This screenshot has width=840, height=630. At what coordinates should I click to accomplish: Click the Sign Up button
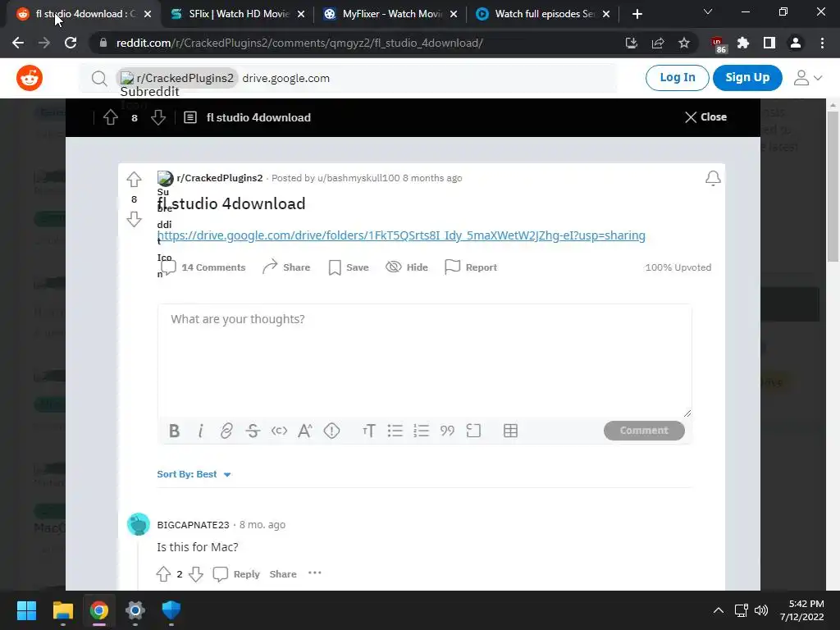747,78
